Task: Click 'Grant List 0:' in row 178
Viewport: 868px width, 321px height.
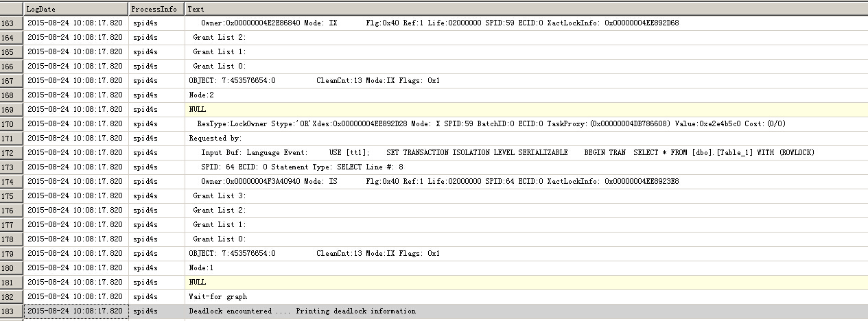Action: click(526, 239)
